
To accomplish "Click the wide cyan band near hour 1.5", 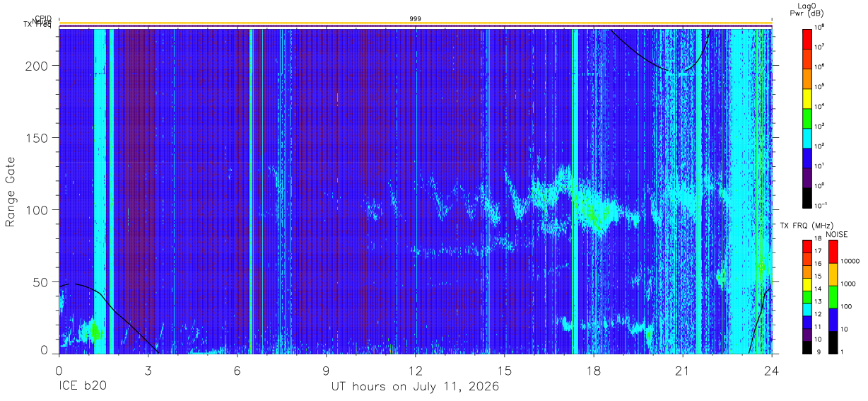I will [x=100, y=191].
